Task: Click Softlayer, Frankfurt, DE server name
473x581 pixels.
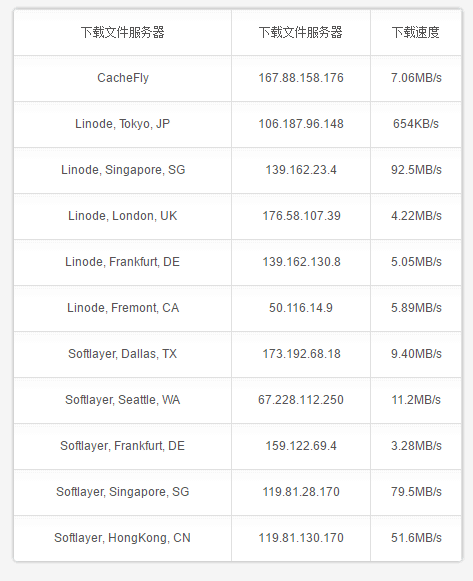Action: 123,446
